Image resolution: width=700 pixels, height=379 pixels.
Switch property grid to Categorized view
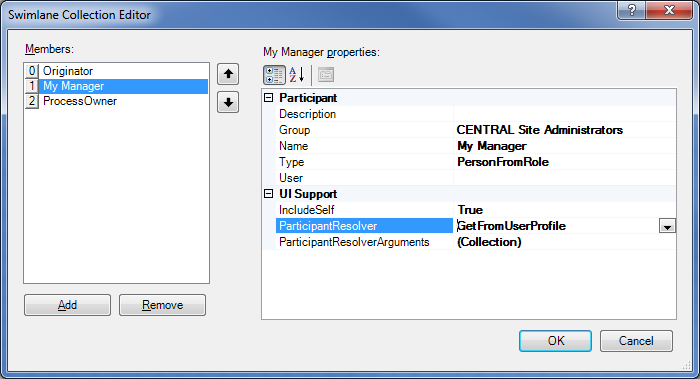click(274, 75)
